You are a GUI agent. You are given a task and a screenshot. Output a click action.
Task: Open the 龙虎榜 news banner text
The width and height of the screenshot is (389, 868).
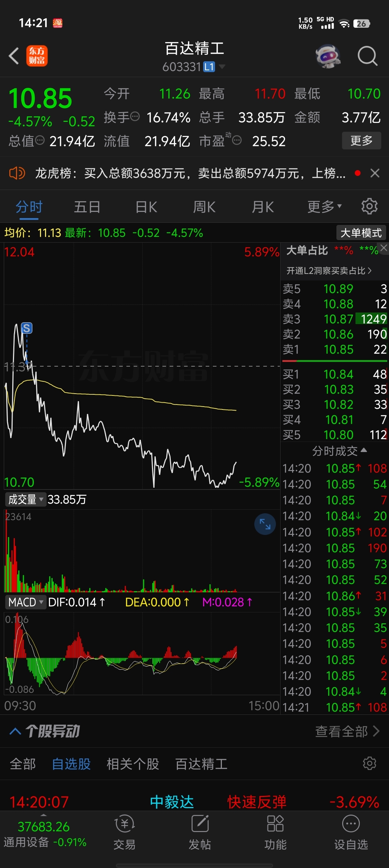click(190, 173)
